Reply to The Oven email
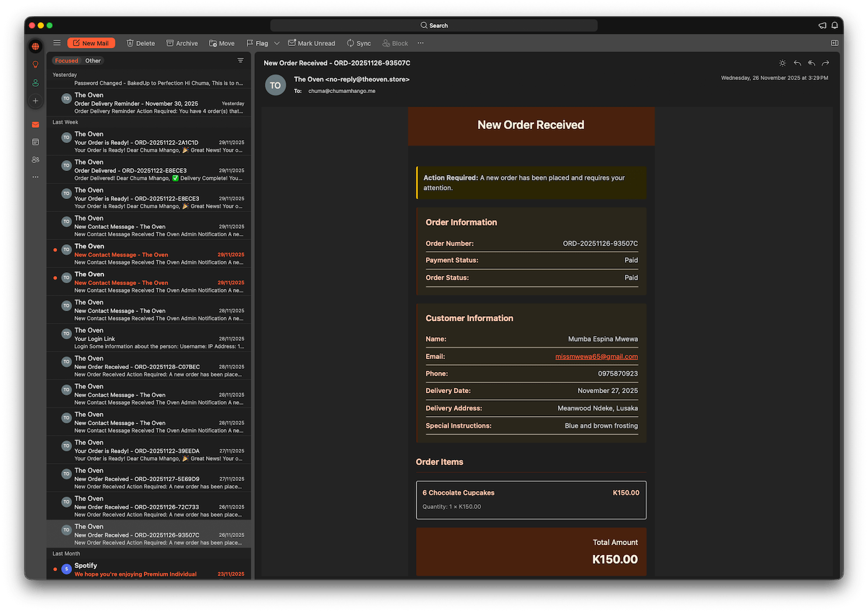Screen dimensions: 868x612 797,63
